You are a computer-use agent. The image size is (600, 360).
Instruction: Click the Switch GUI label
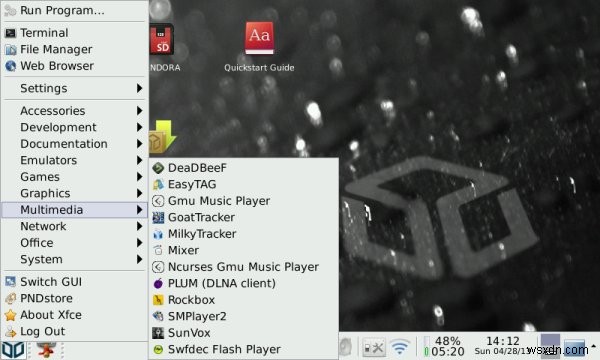[x=51, y=282]
